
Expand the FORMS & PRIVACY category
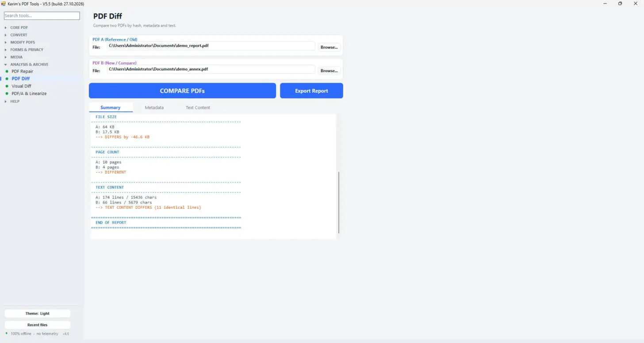tap(27, 50)
